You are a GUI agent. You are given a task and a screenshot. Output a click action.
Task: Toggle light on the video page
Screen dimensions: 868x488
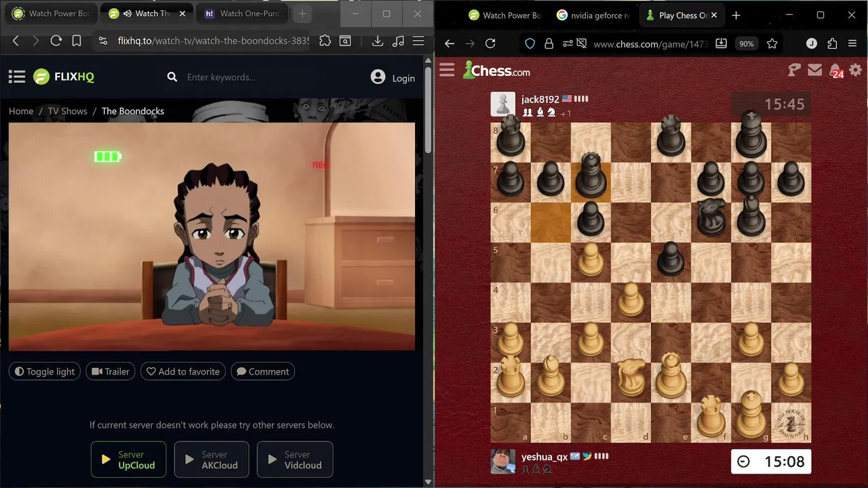[x=45, y=371]
